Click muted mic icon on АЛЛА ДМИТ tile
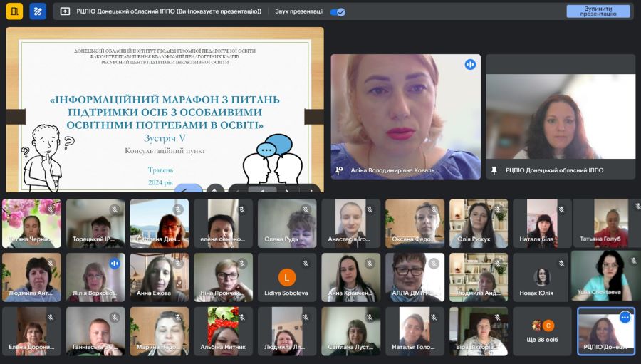 pyautogui.click(x=434, y=264)
